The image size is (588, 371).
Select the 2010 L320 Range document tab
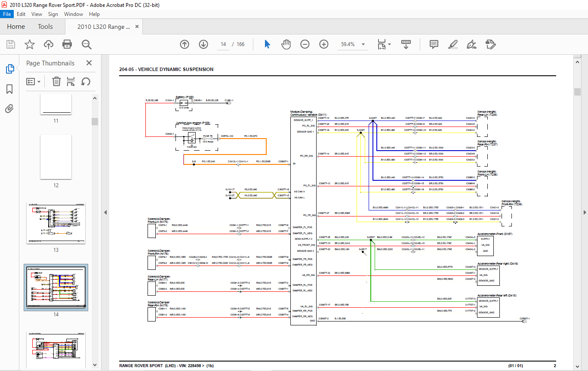[104, 27]
